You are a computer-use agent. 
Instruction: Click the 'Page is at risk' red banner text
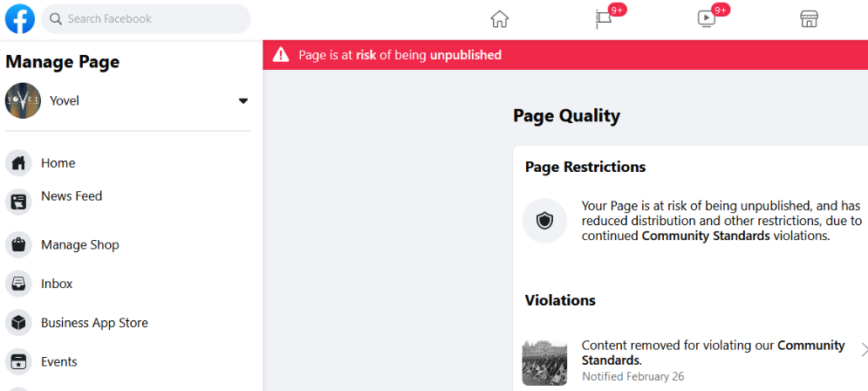click(x=400, y=55)
